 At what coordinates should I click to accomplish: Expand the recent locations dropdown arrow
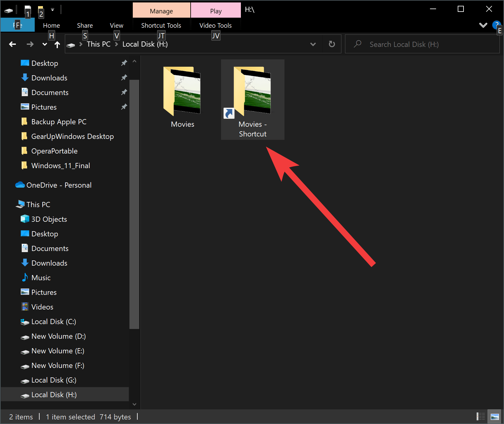44,44
